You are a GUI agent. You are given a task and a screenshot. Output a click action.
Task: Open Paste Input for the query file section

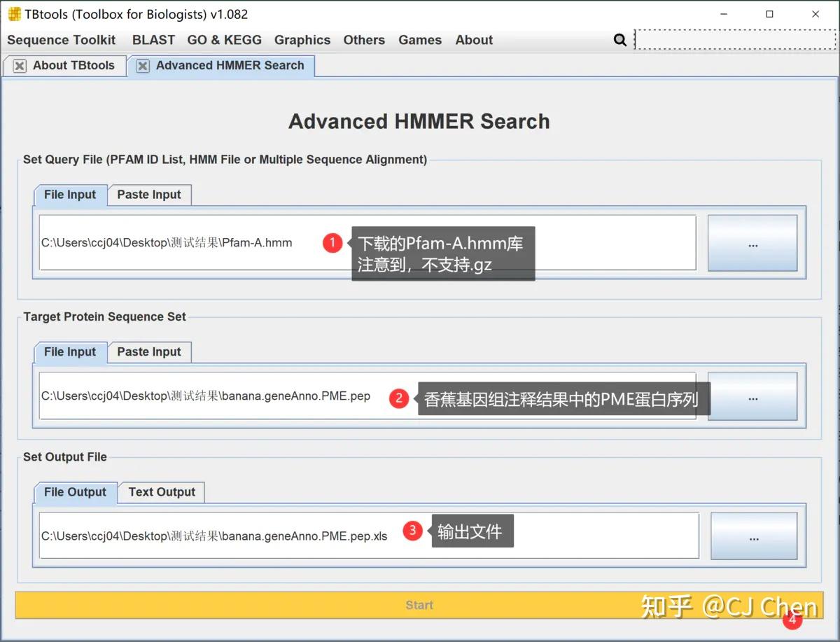[x=149, y=195]
